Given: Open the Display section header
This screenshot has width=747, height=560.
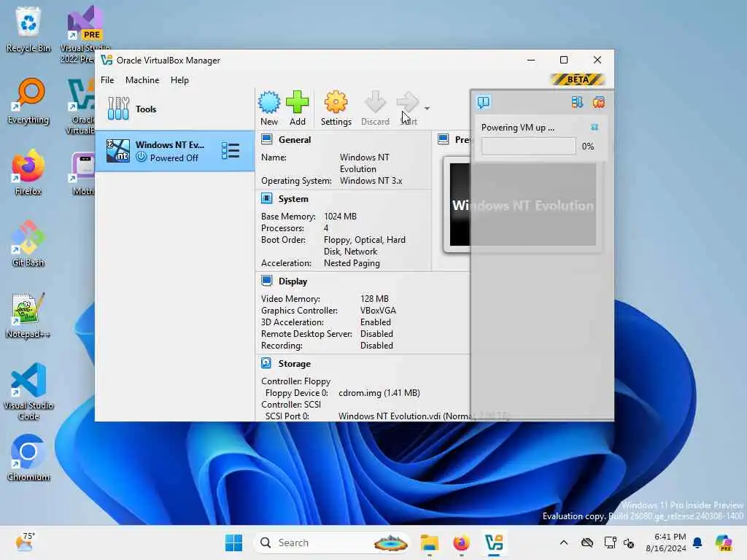Looking at the screenshot, I should [x=293, y=281].
